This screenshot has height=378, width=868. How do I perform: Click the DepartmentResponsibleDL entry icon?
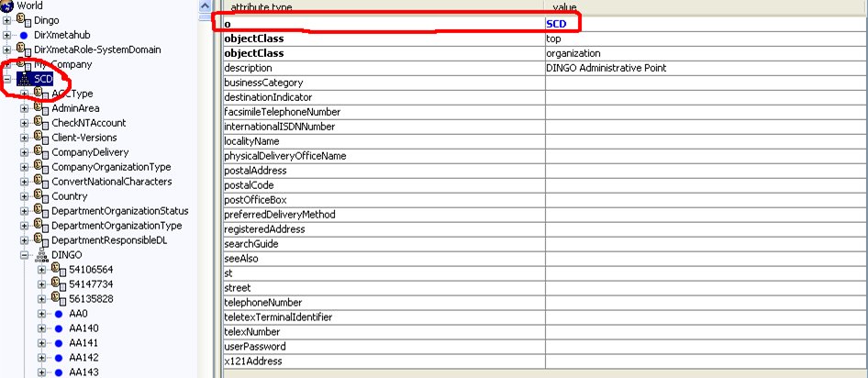41,239
